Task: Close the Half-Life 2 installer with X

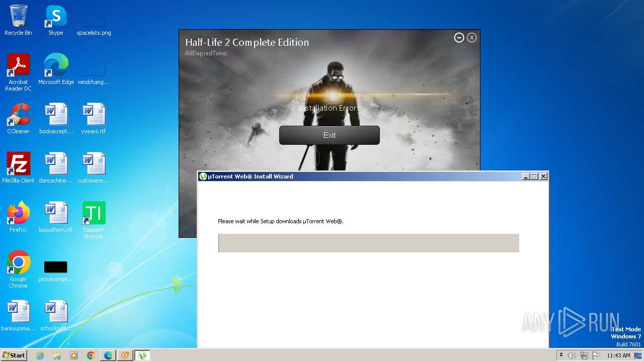Action: 471,38
